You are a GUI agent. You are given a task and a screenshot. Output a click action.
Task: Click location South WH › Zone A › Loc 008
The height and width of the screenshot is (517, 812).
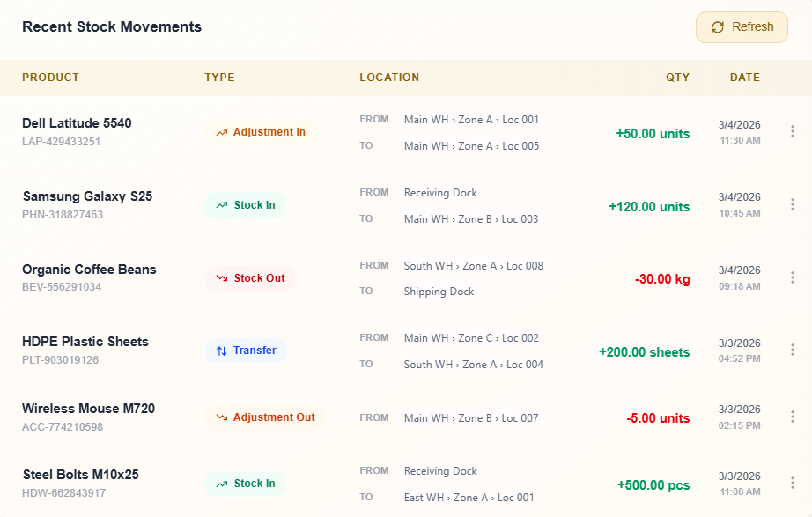(473, 266)
